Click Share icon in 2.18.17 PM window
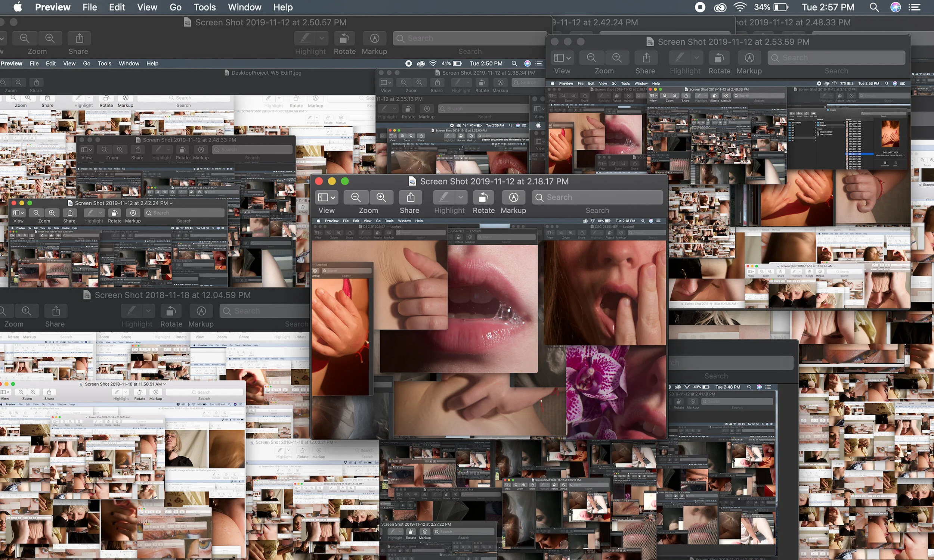 (x=410, y=197)
